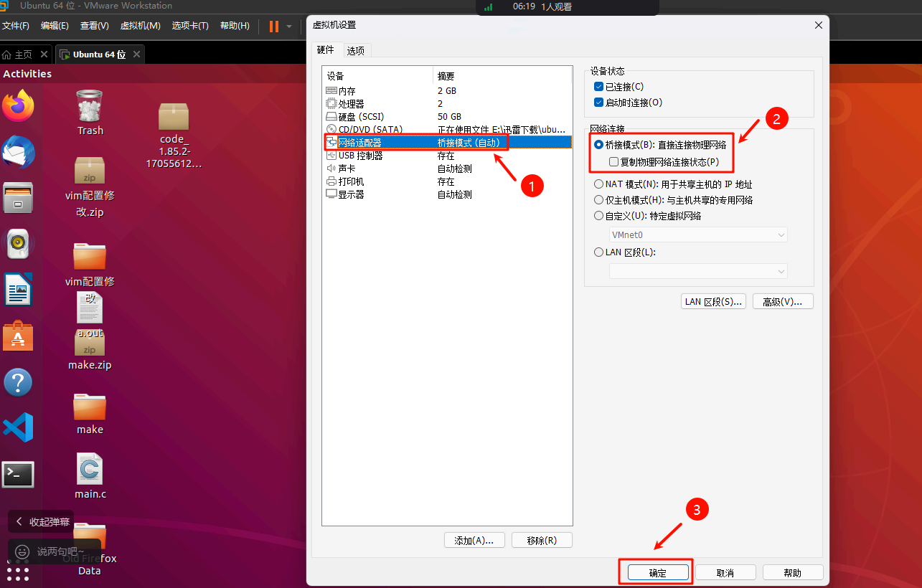Enable 复制物理网络连接状态 checkbox
Viewport: 922px width, 588px height.
613,162
